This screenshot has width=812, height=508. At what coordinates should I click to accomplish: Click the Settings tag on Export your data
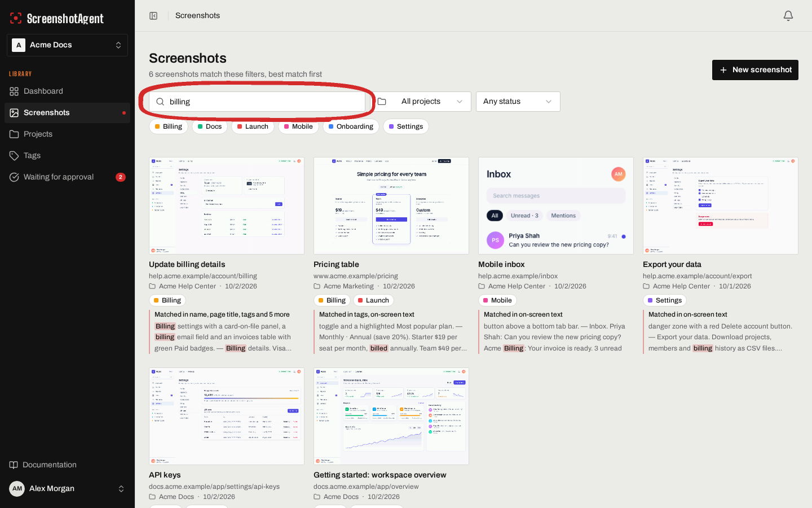pos(665,300)
